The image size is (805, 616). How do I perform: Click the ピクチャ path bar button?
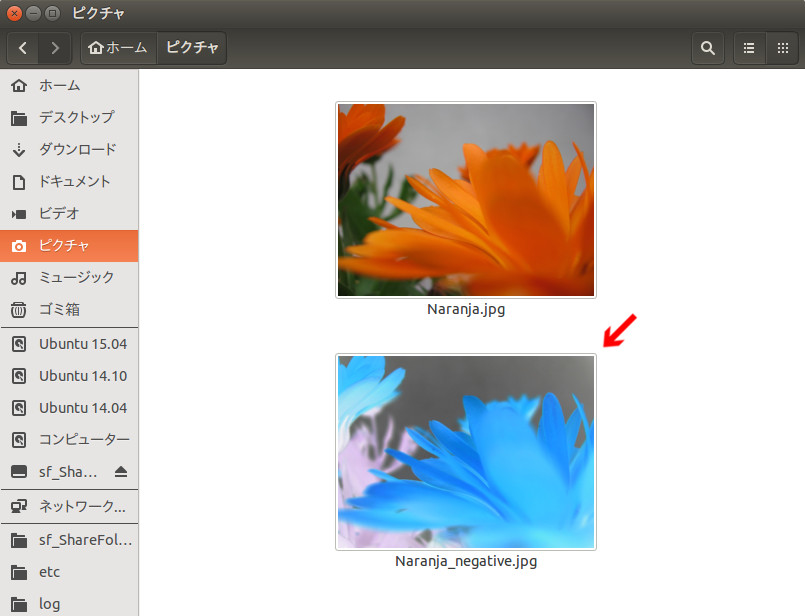(x=191, y=48)
